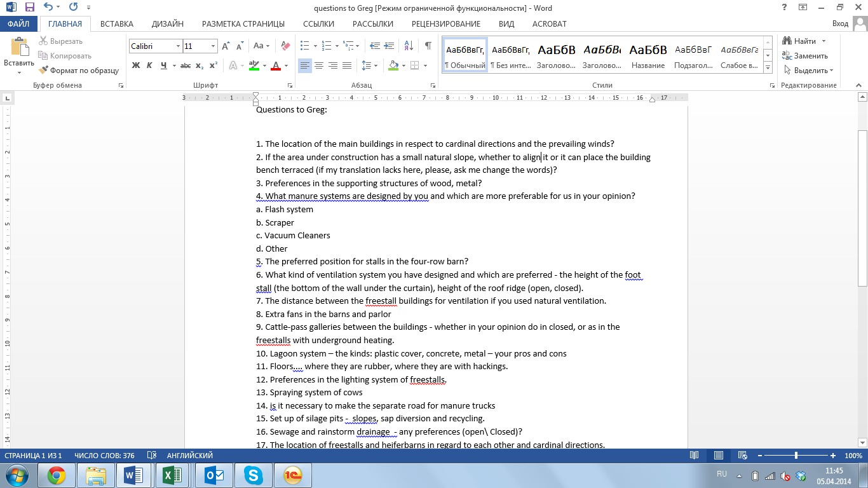Open the Clipboard (Буфер обмена) pane launcher
The height and width of the screenshot is (488, 868).
[x=121, y=85]
